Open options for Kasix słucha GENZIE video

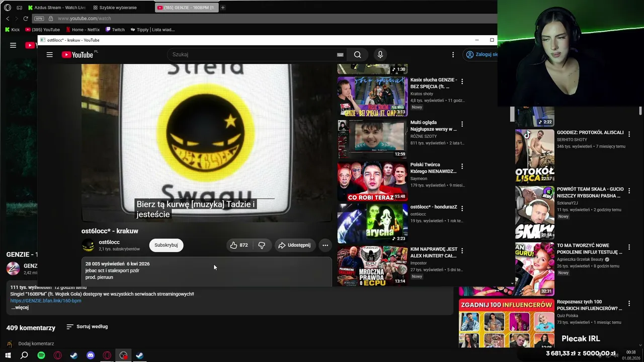coord(462,81)
